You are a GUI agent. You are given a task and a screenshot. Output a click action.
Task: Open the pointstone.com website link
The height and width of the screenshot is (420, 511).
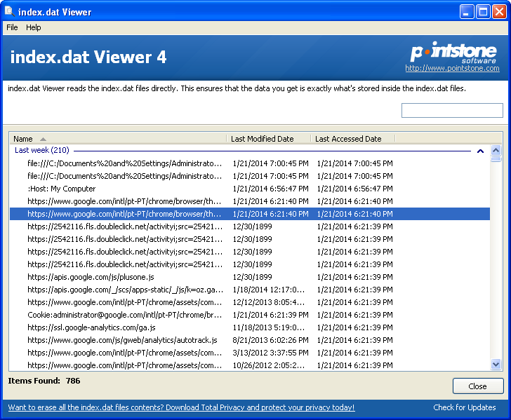pos(452,69)
